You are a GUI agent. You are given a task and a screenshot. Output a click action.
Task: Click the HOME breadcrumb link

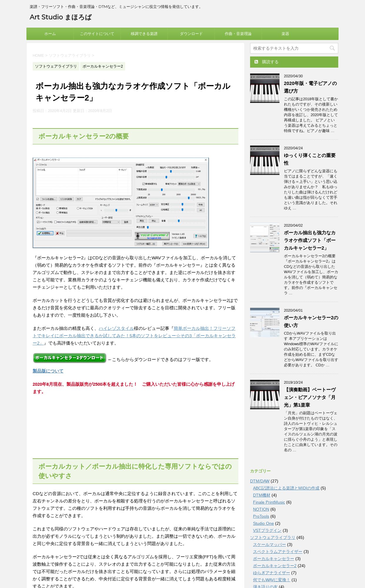click(38, 55)
